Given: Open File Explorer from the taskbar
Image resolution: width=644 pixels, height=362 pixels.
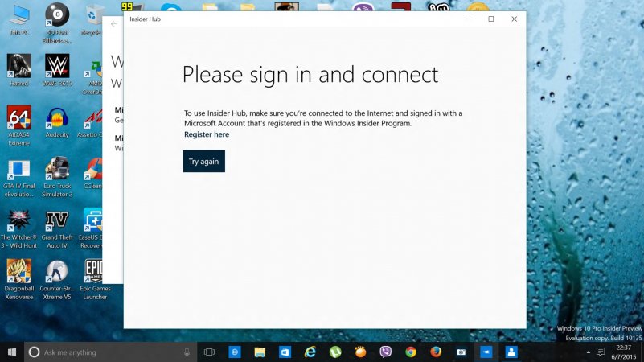Looking at the screenshot, I should click(x=260, y=352).
